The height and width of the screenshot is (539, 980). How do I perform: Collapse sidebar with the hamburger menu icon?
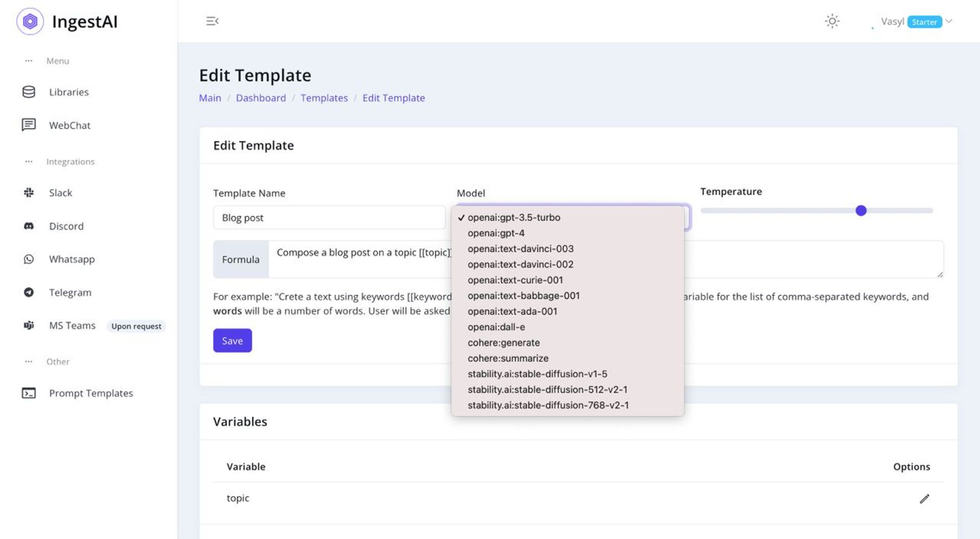(212, 21)
